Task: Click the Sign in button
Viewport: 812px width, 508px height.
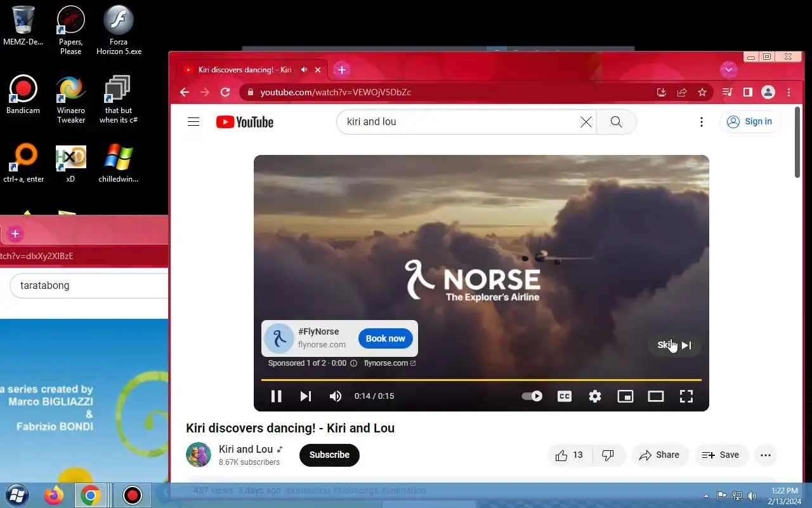Action: point(750,122)
